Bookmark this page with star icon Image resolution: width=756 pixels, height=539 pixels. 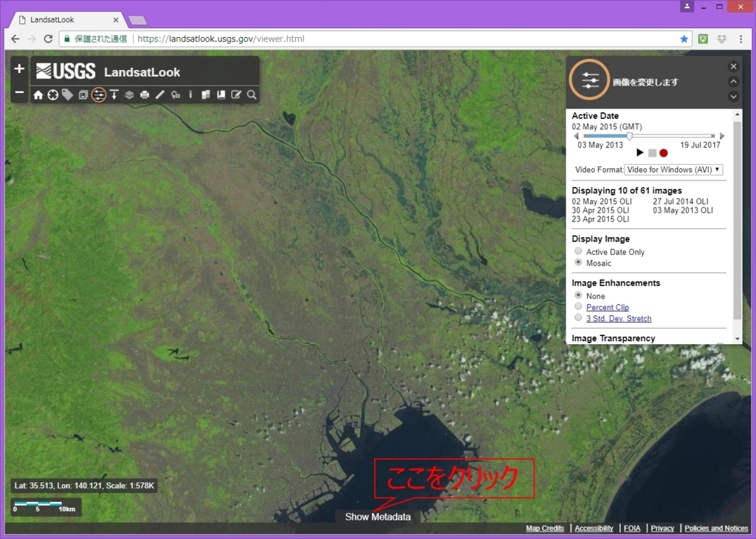click(x=684, y=39)
